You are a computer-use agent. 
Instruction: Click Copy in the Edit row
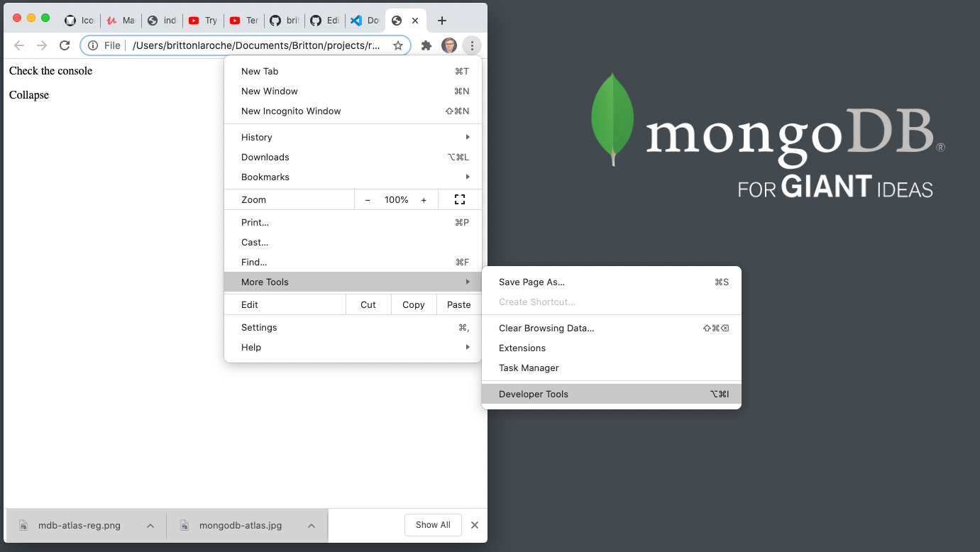414,304
